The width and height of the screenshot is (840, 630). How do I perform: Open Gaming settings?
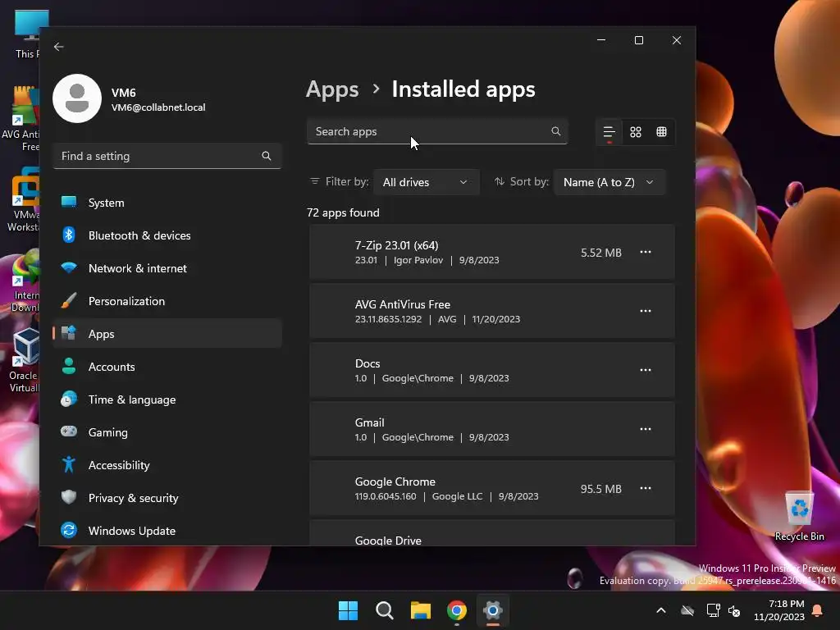tap(167, 432)
